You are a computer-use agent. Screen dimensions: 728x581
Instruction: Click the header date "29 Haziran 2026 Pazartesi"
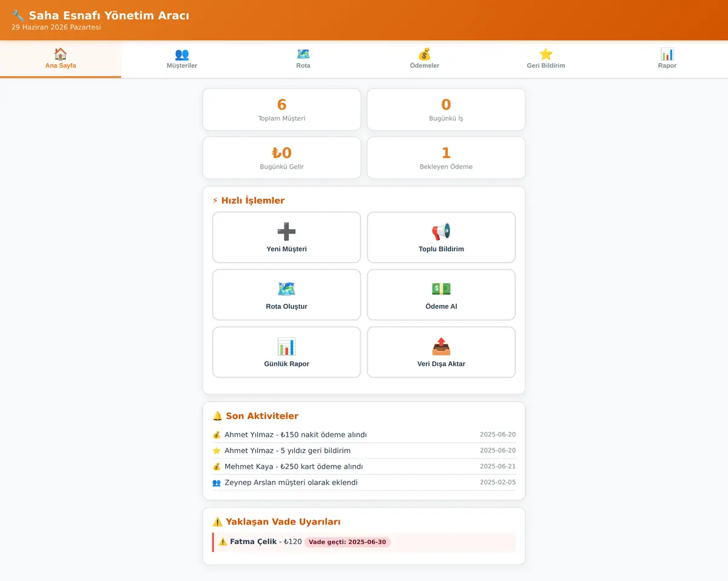click(x=56, y=27)
